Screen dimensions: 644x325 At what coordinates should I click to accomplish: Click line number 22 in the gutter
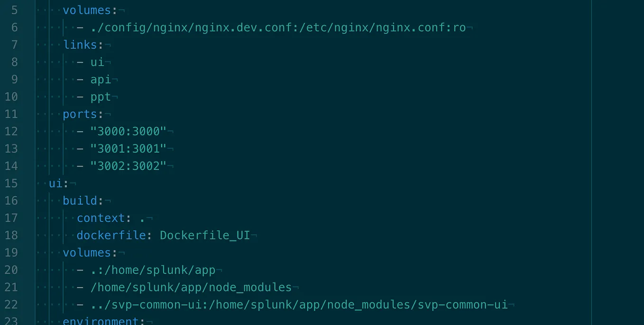coord(11,305)
